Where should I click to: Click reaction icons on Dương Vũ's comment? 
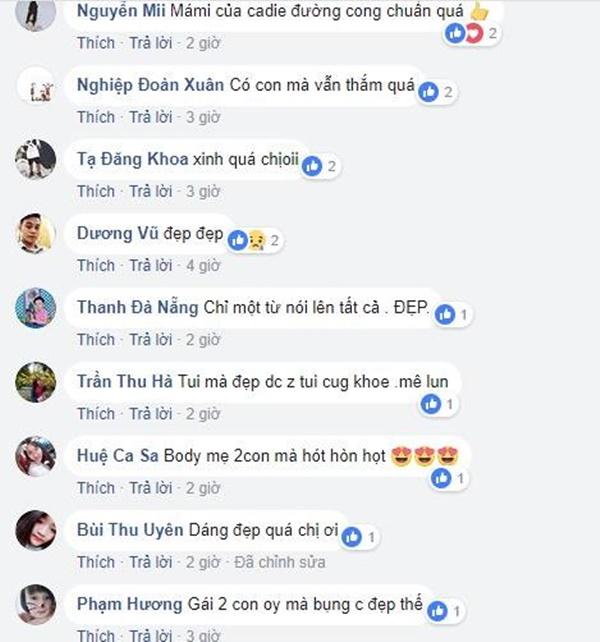pos(245,240)
